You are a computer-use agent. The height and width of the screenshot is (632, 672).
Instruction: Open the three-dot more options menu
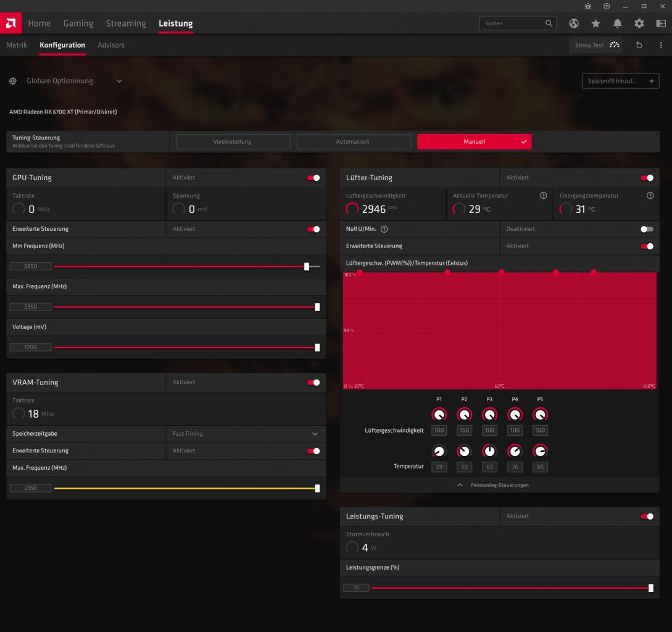(661, 45)
